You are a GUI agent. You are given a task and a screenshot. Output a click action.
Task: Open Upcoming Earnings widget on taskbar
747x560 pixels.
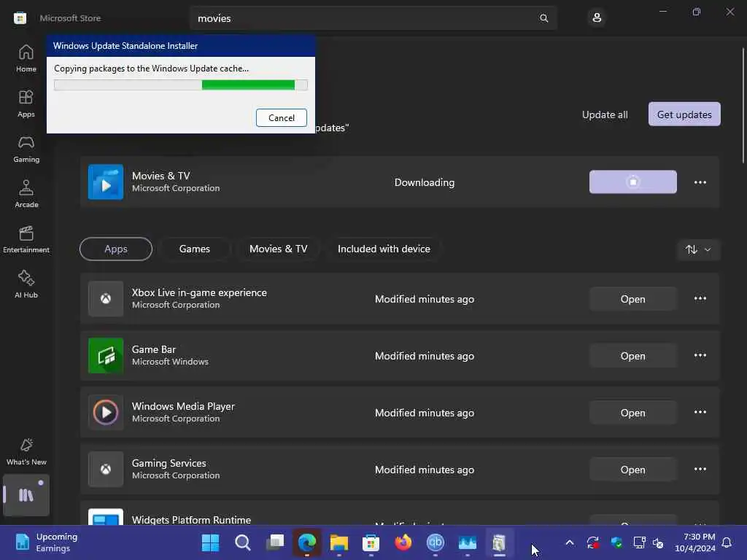46,542
